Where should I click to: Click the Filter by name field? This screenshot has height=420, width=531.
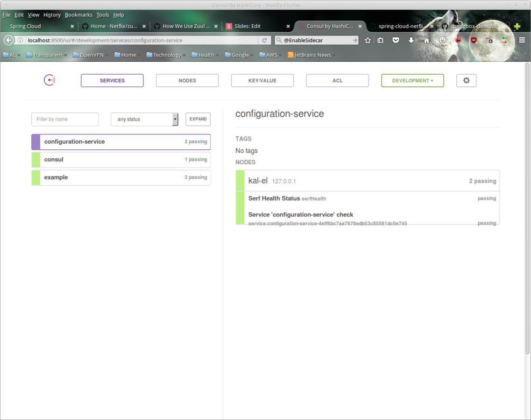(x=65, y=119)
